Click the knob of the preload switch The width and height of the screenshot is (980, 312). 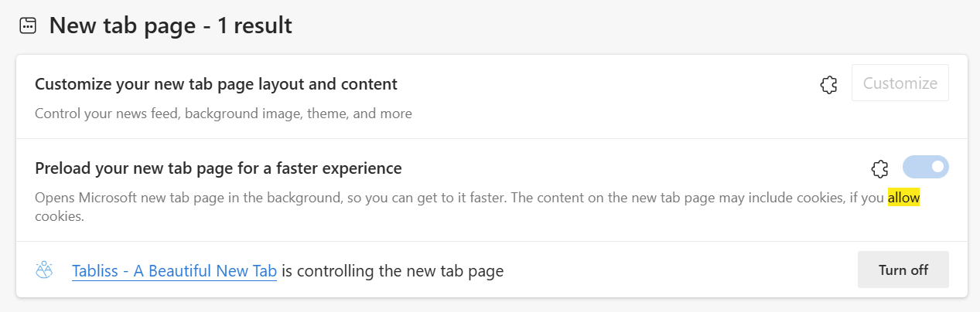(x=937, y=167)
